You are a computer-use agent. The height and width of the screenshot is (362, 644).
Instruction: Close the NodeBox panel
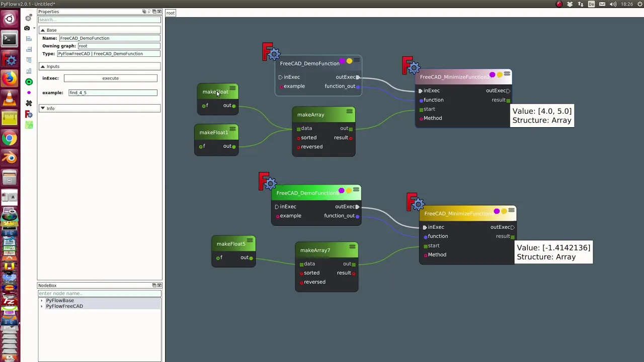pyautogui.click(x=159, y=286)
